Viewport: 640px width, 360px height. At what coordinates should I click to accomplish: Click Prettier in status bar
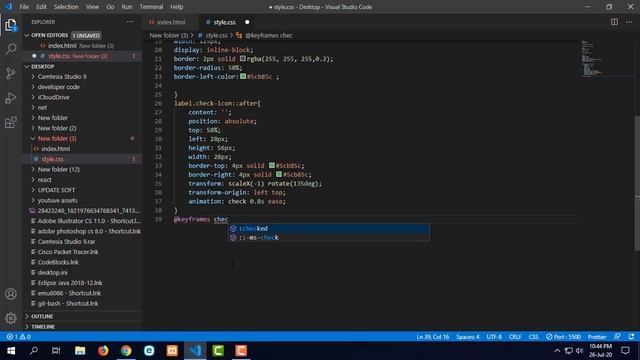(x=597, y=337)
